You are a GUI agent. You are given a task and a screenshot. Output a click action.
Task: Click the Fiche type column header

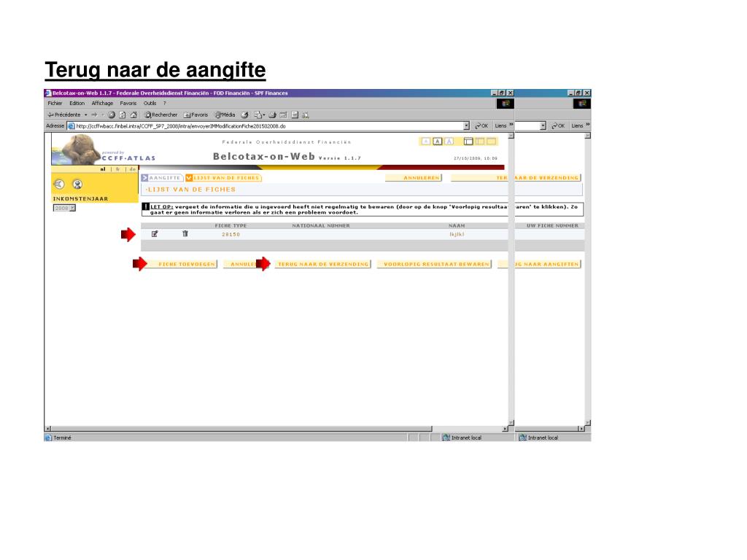point(231,226)
